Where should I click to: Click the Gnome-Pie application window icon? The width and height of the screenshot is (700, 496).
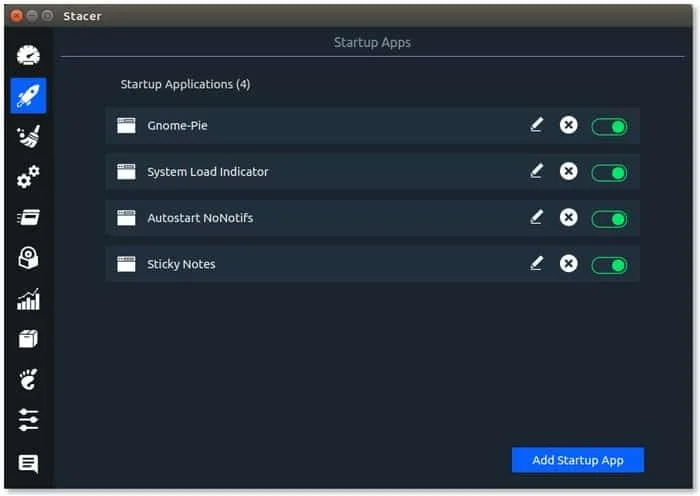pyautogui.click(x=126, y=125)
